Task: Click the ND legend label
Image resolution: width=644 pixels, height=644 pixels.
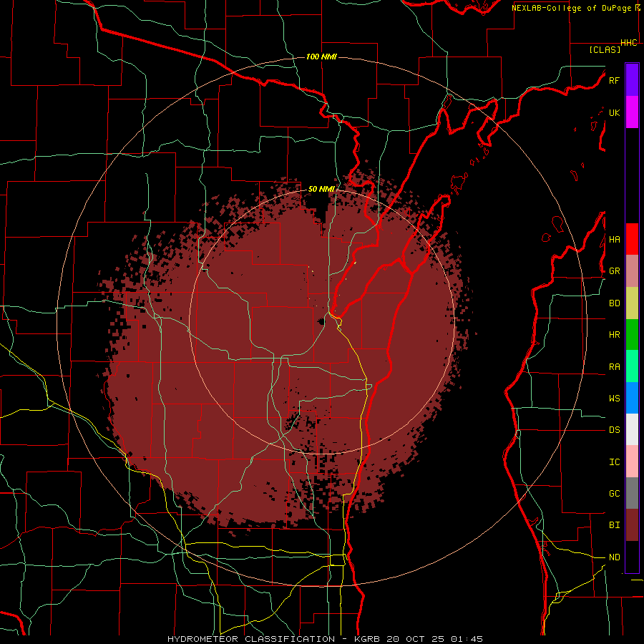Action: (x=614, y=557)
